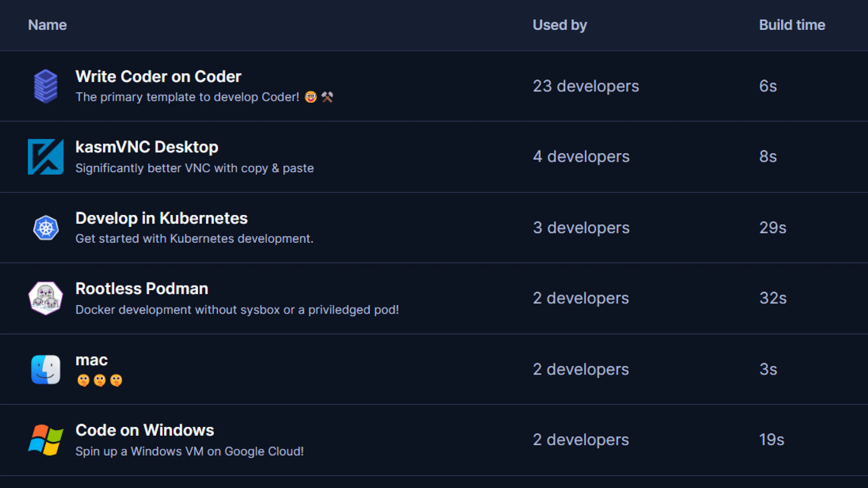Image resolution: width=868 pixels, height=488 pixels.
Task: Open the Write Coder on Coder template
Action: tap(158, 77)
